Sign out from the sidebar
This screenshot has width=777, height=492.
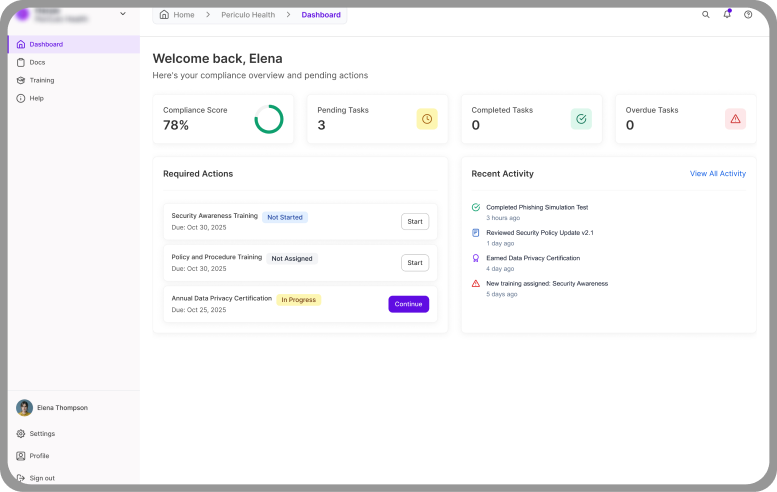[x=42, y=478]
